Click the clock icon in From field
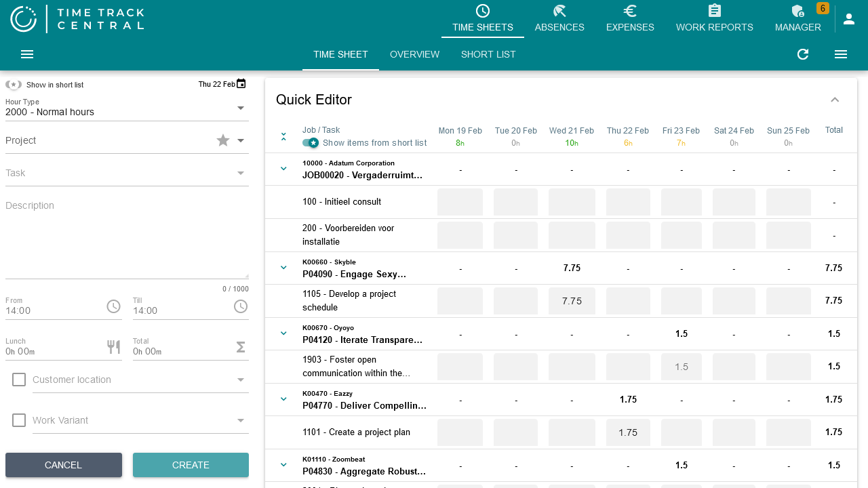Image resolution: width=868 pixels, height=488 pixels. pyautogui.click(x=113, y=307)
